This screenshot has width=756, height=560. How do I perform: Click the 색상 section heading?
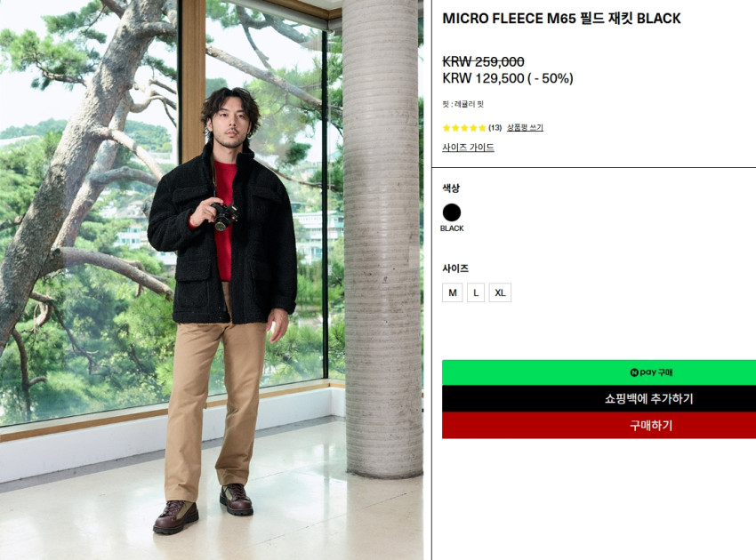(451, 188)
